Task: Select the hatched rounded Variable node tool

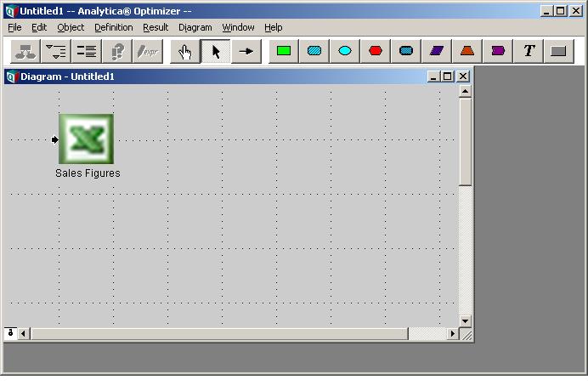Action: (x=314, y=51)
